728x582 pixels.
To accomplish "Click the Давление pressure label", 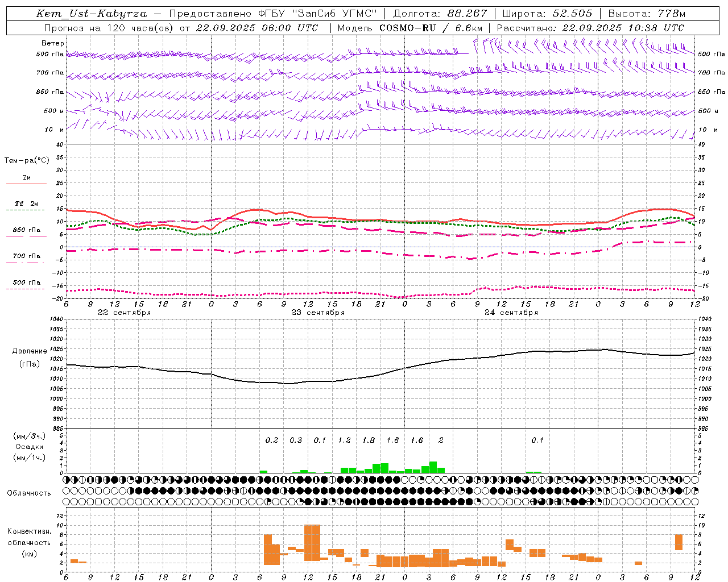I will [30, 351].
